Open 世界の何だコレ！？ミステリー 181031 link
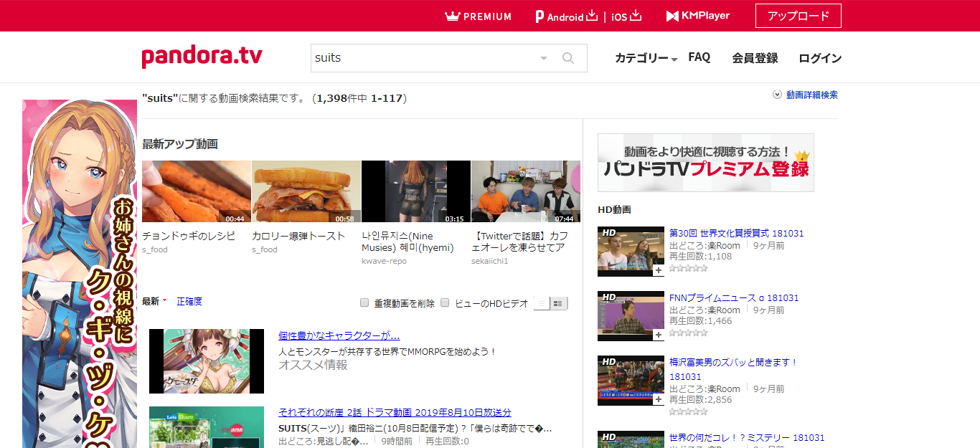The image size is (980, 448). (747, 437)
